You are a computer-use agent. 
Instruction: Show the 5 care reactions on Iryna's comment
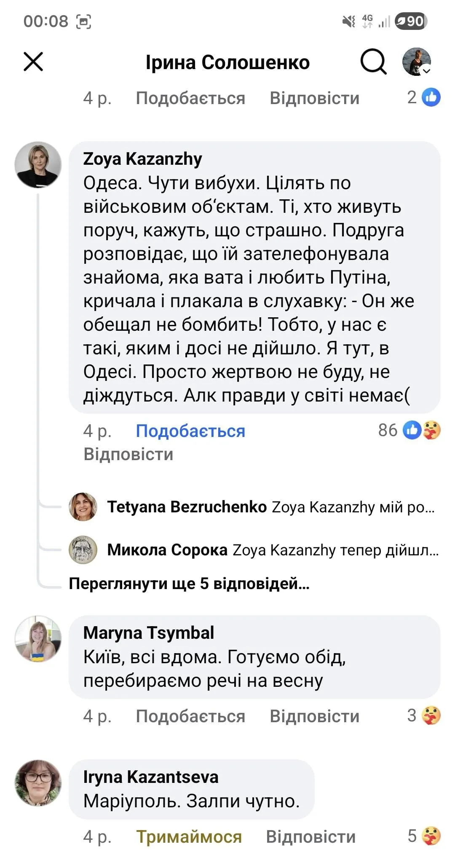point(424,836)
